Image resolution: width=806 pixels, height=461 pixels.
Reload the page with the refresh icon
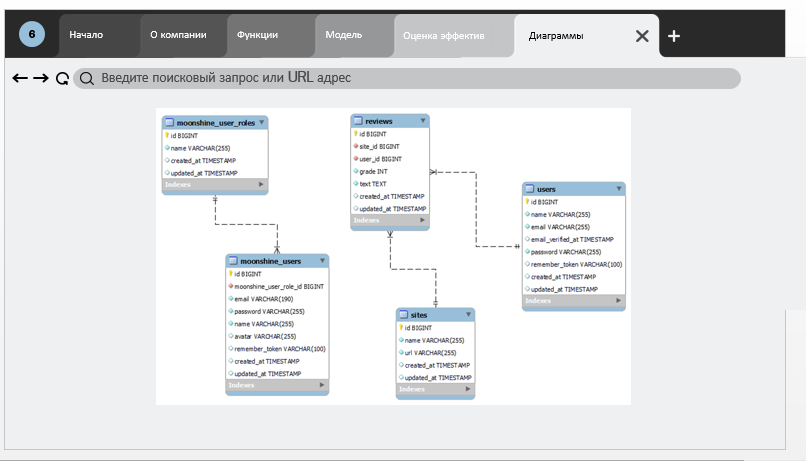62,79
